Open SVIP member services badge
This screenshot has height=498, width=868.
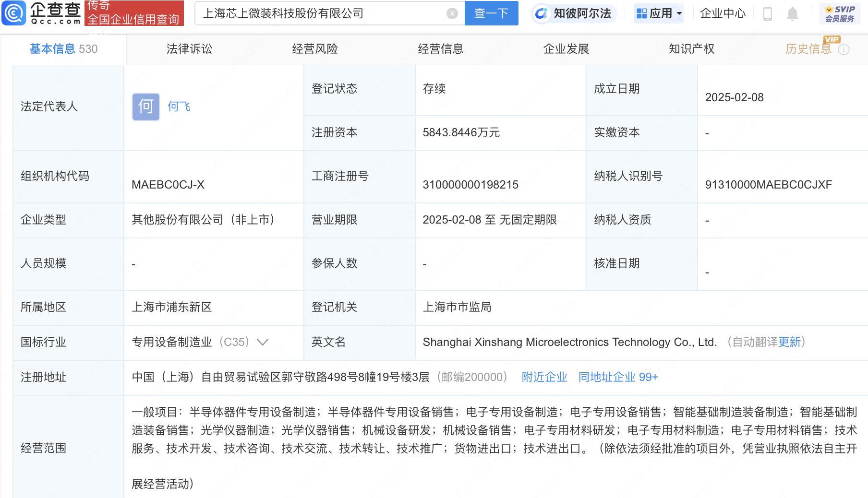(x=840, y=13)
